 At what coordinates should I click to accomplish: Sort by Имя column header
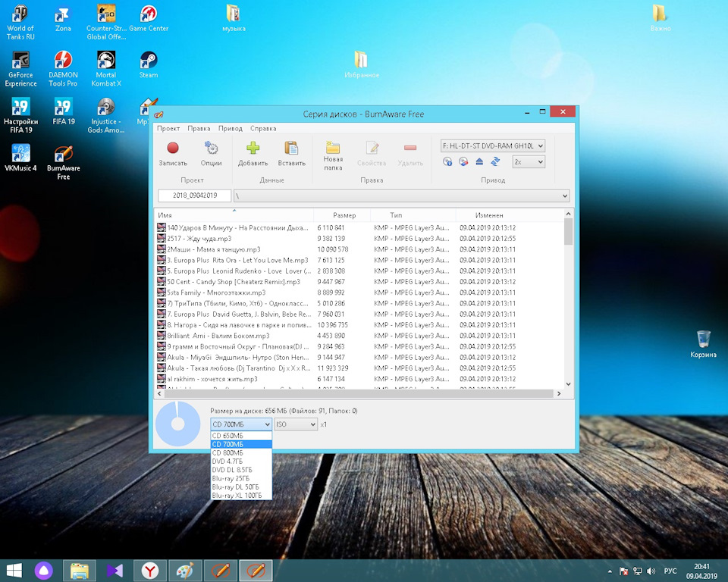(234, 215)
